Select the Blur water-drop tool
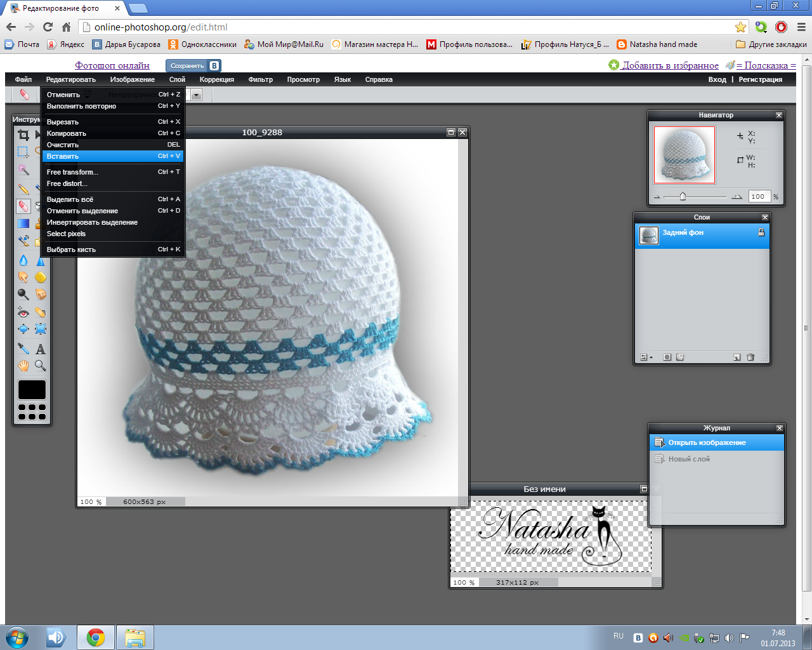812x650 pixels. (23, 260)
